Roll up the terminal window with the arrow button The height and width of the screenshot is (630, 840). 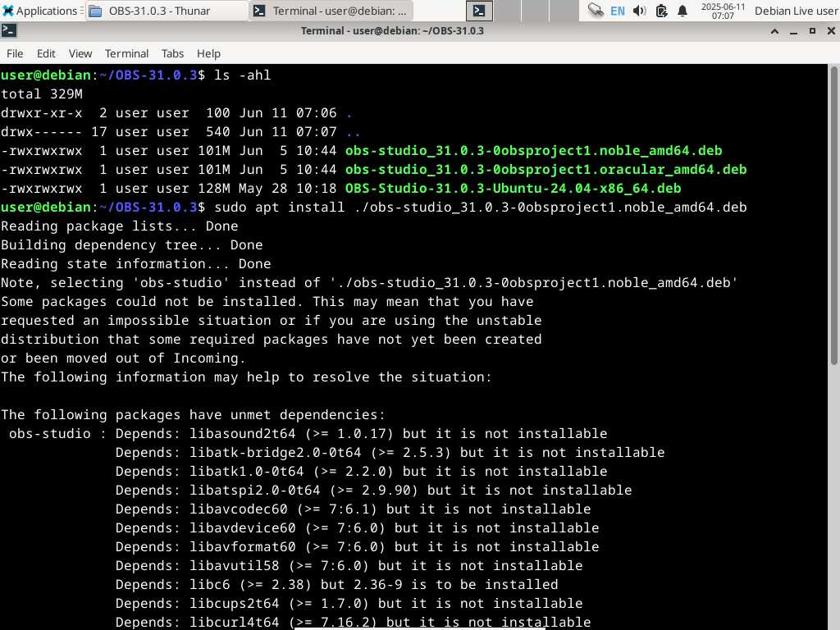point(774,31)
